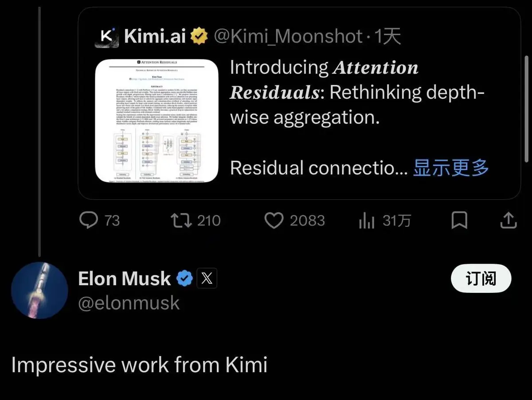The width and height of the screenshot is (532, 400).
Task: Open @elonmusk profile handle
Action: click(129, 303)
